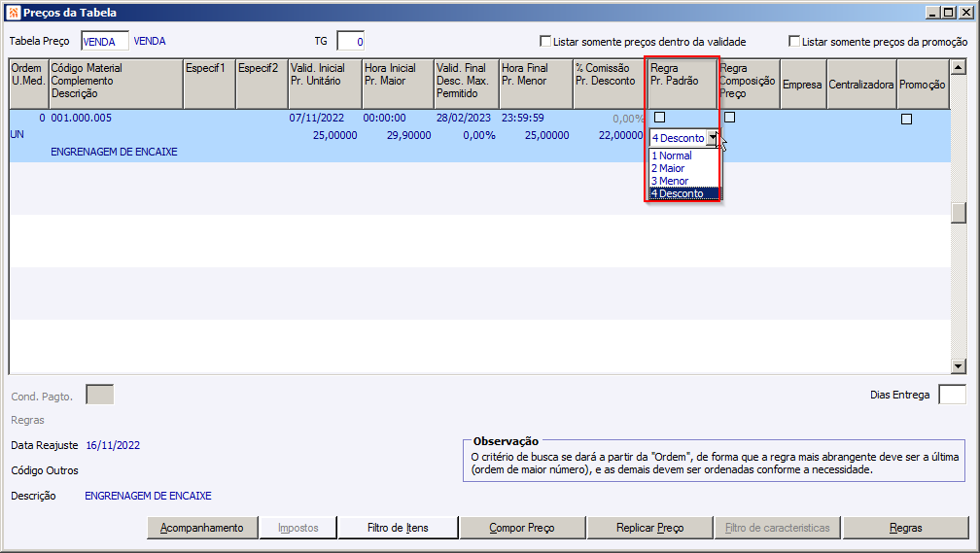Enable Listar somente preços da promoção
This screenshot has height=553, width=980.
(x=793, y=41)
